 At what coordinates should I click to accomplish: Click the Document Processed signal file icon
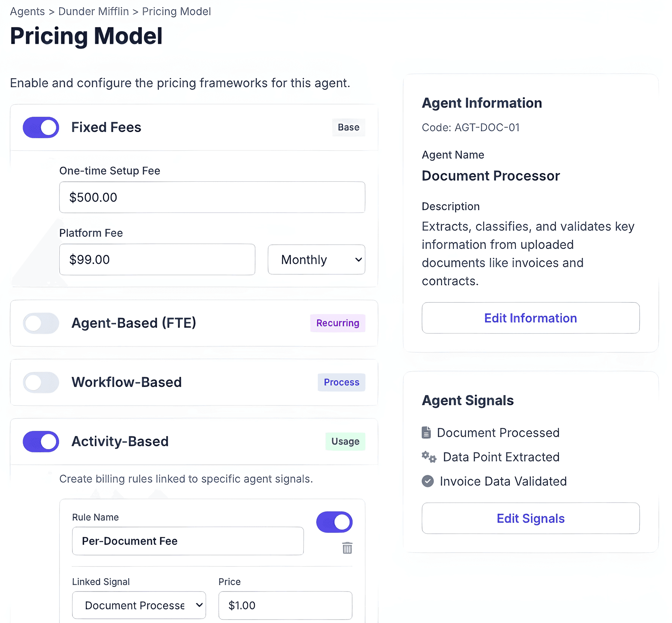pos(426,432)
